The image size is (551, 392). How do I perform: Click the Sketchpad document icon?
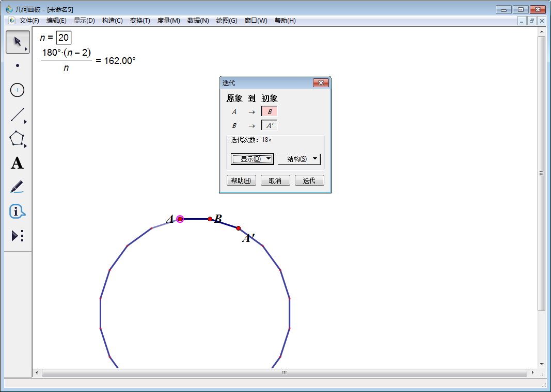[x=11, y=21]
